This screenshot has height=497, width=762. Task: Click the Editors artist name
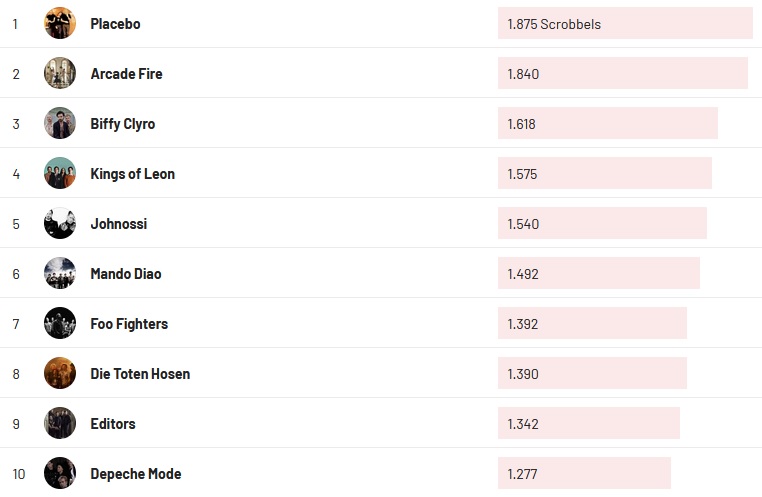(x=112, y=424)
